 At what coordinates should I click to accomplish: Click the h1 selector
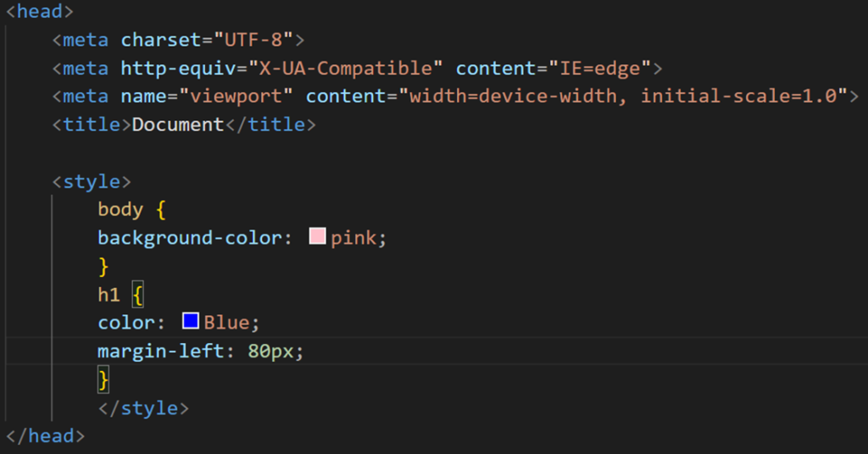click(109, 295)
